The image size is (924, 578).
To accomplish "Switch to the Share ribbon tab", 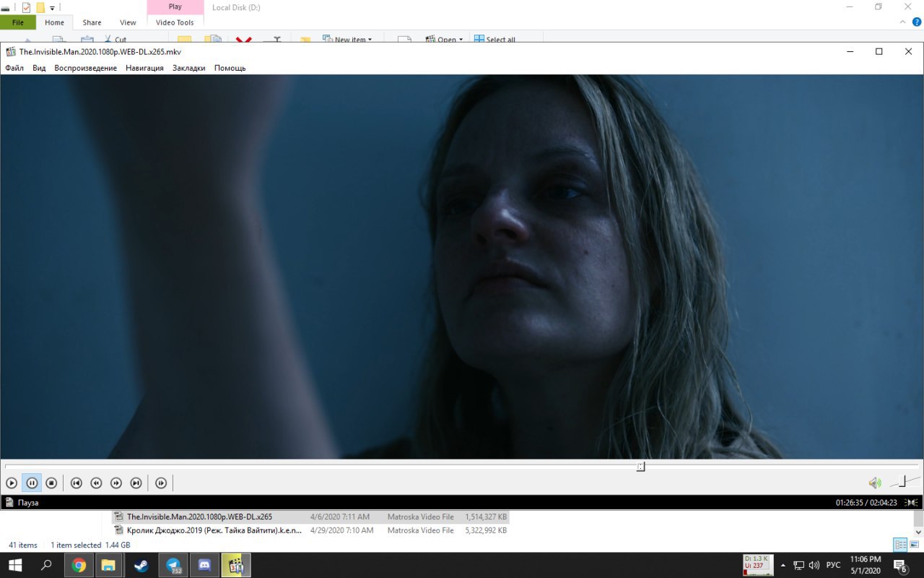I will pos(92,22).
